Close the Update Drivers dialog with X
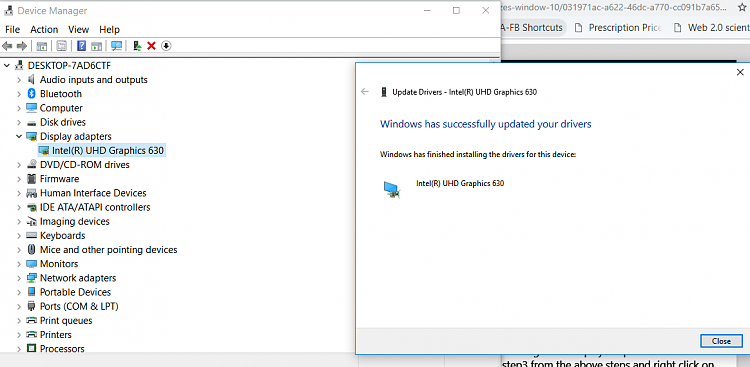This screenshot has height=367, width=750. 740,72
